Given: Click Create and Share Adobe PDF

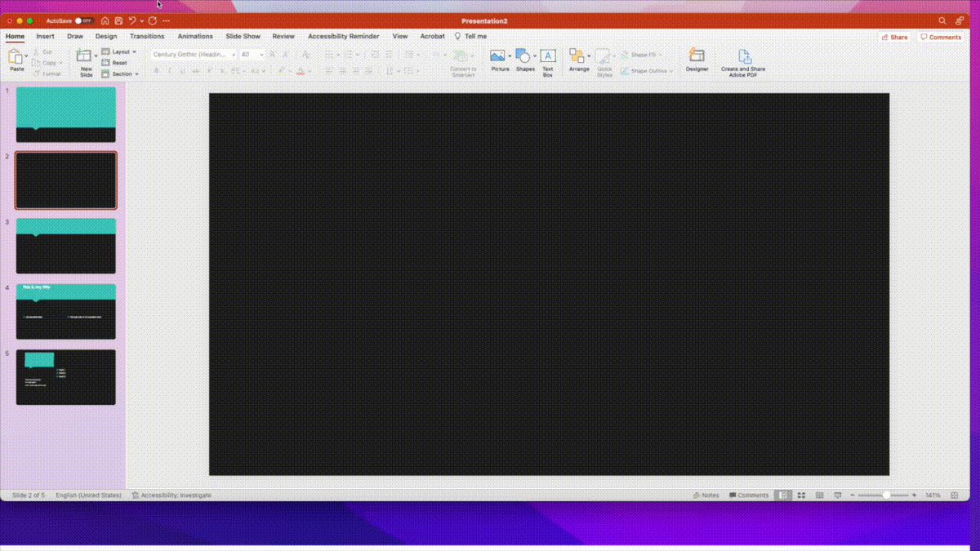Looking at the screenshot, I should pyautogui.click(x=743, y=59).
